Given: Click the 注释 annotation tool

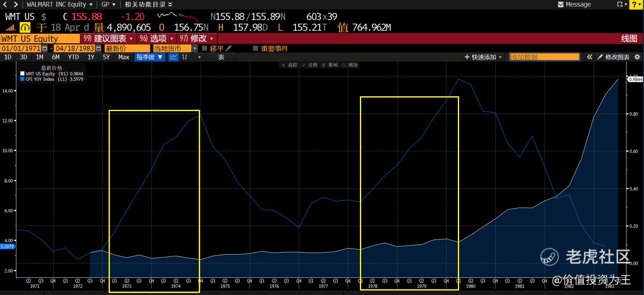Looking at the screenshot, I should tap(309, 65).
